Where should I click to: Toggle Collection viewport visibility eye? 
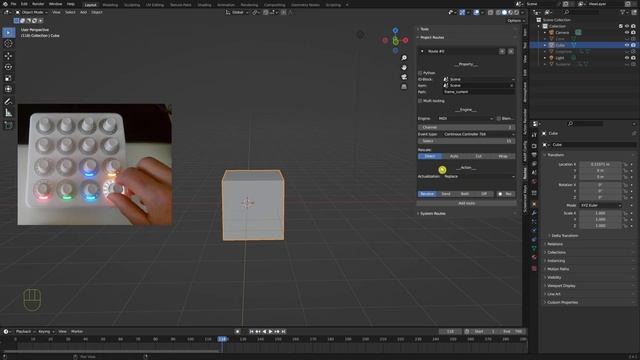627,26
